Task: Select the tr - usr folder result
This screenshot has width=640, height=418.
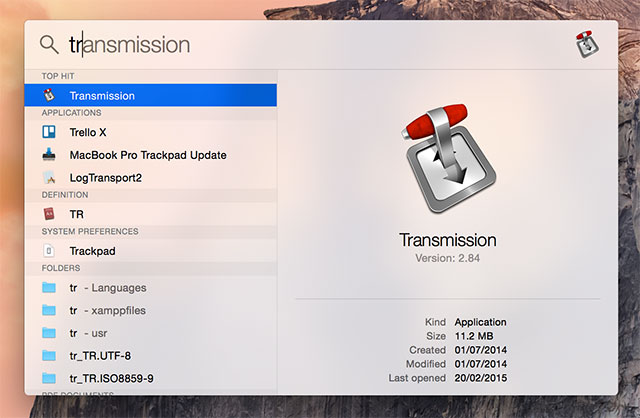Action: (151, 333)
